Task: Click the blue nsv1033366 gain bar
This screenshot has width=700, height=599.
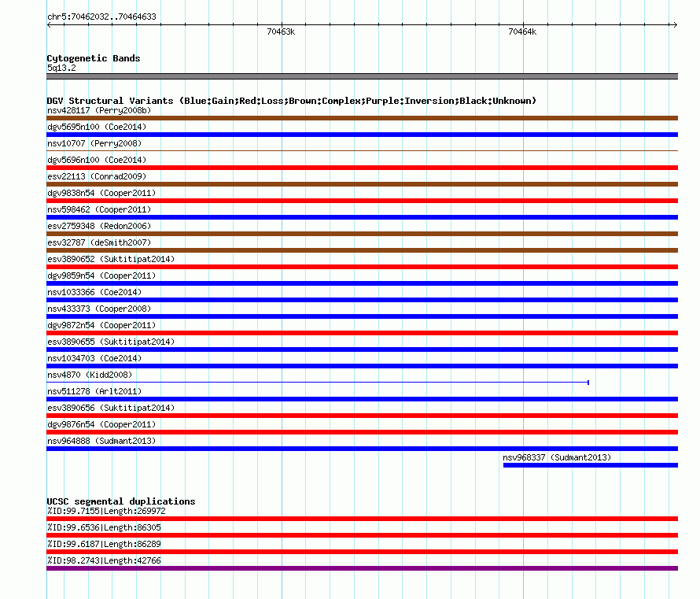Action: 362,300
